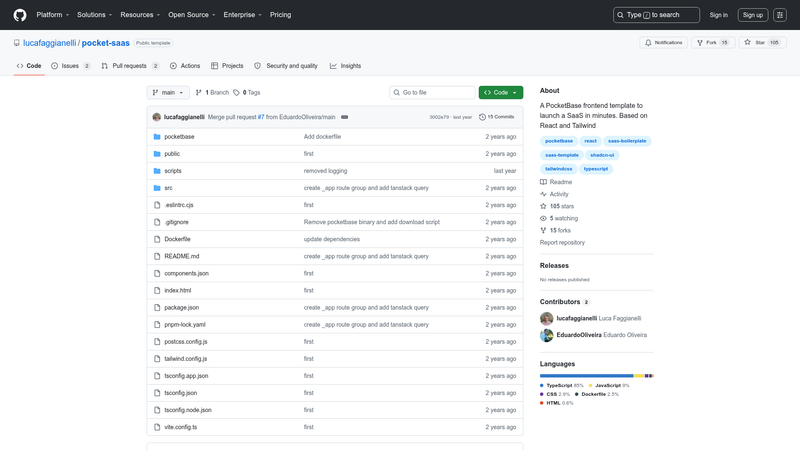Open the main branch selector dropdown
This screenshot has width=800, height=450.
click(x=168, y=93)
